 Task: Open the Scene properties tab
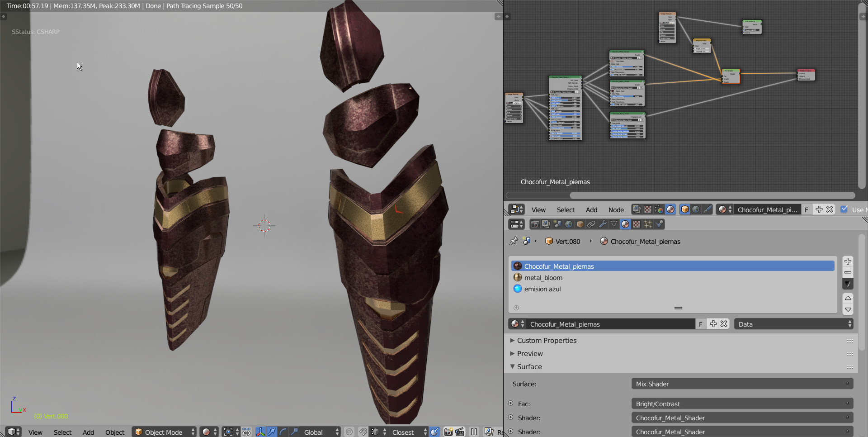557,224
